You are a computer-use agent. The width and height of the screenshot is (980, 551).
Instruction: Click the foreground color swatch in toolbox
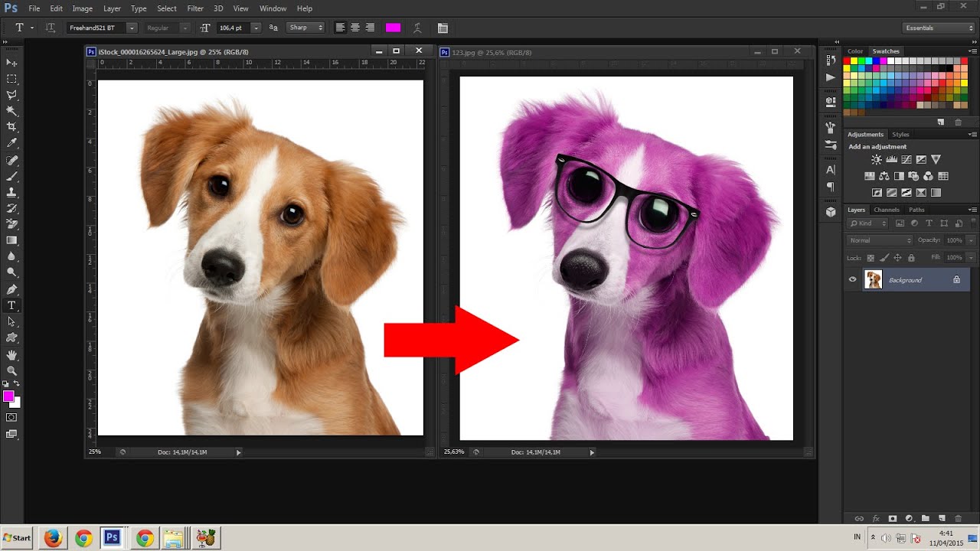click(8, 396)
